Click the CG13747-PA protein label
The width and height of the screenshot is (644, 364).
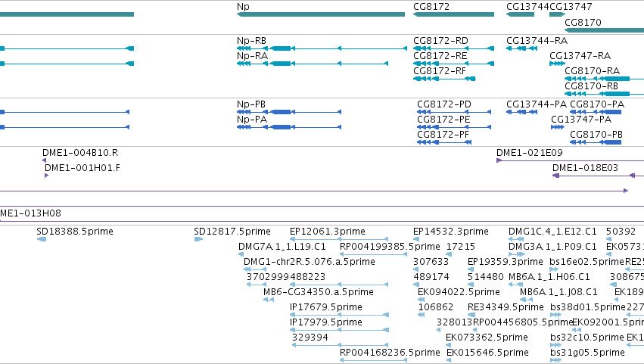tap(581, 120)
